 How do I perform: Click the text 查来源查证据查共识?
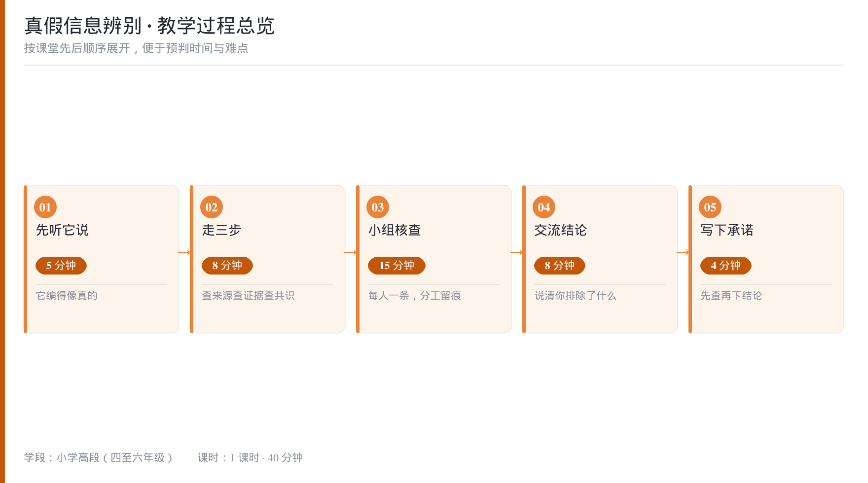tap(248, 296)
